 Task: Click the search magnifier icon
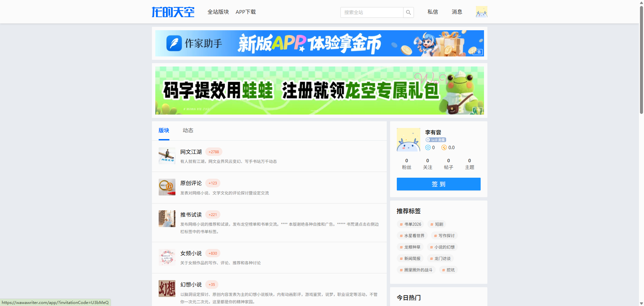pyautogui.click(x=408, y=12)
